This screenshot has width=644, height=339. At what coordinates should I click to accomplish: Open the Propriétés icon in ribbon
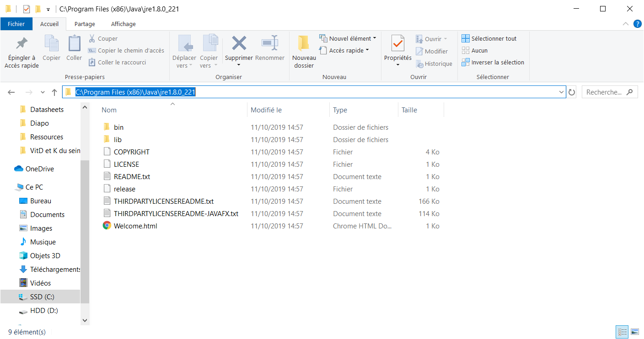tap(397, 44)
